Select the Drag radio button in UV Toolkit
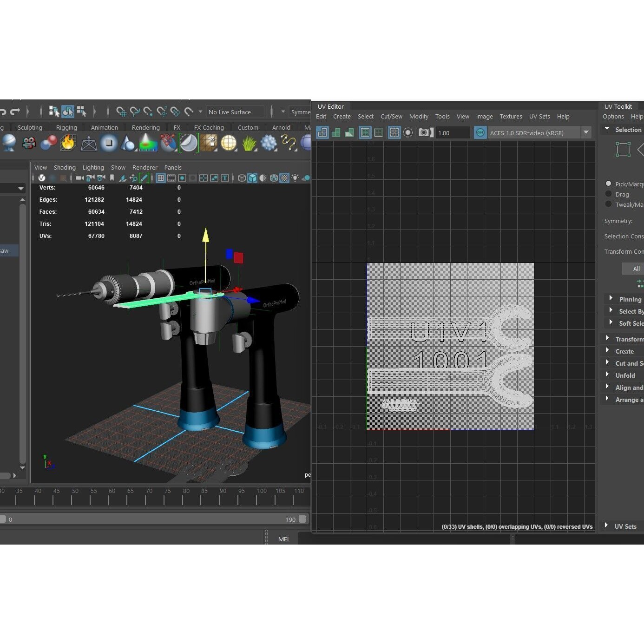 [609, 194]
